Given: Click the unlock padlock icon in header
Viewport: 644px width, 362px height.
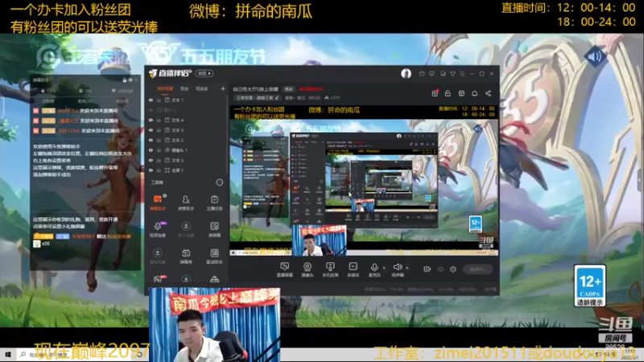Looking at the screenshot, I should pos(448,93).
